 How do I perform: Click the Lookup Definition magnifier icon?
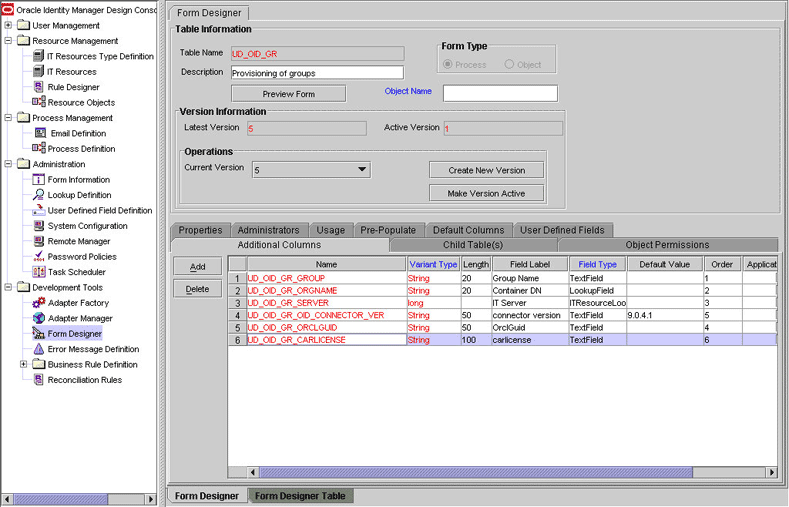pyautogui.click(x=38, y=195)
